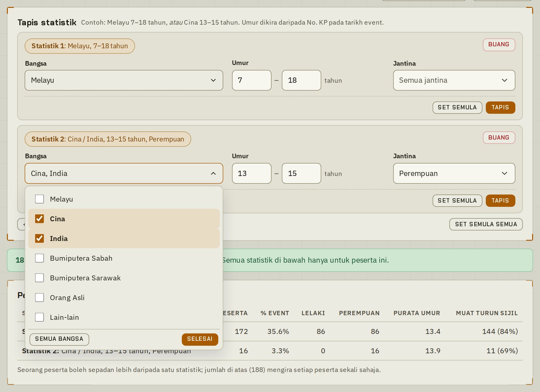
Task: Click the % EVENT column header
Action: point(275,313)
